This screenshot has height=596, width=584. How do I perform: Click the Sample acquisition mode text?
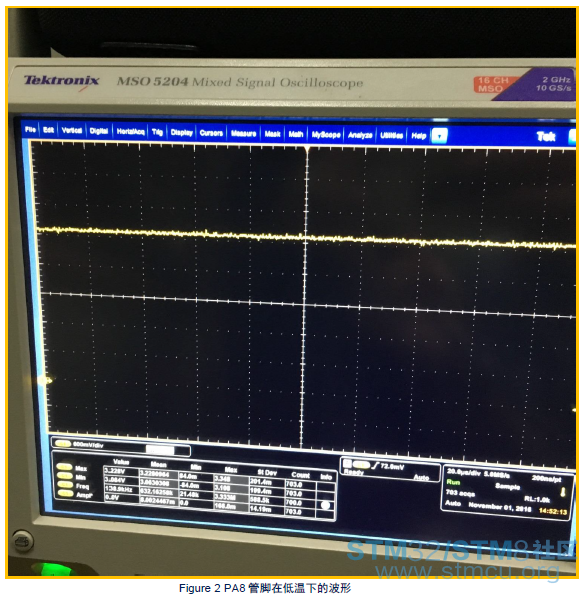click(507, 487)
